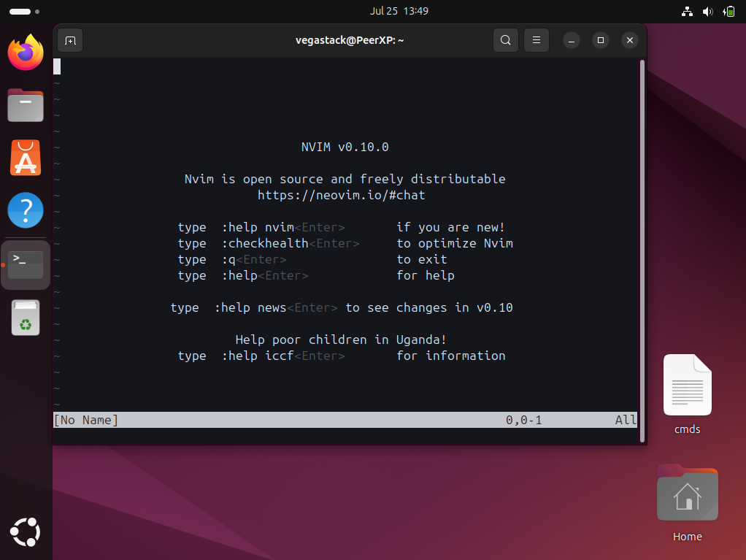Mute the system volume indicator
Image resolution: width=746 pixels, height=560 pixels.
tap(707, 12)
